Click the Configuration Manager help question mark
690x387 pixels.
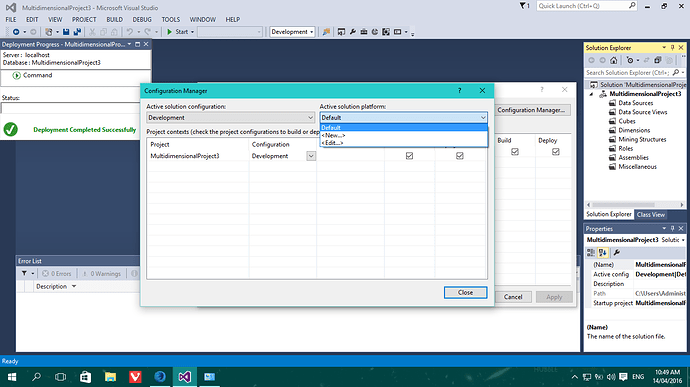click(x=459, y=90)
